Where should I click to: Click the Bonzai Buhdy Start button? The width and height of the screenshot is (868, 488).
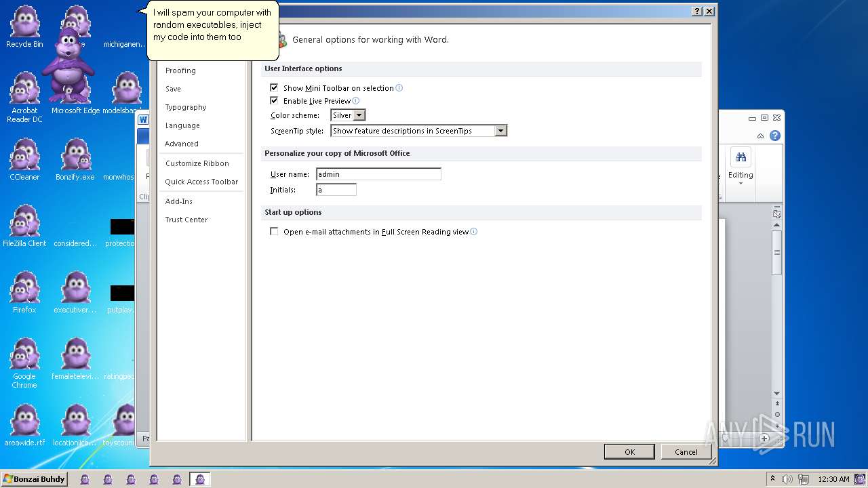tap(35, 479)
